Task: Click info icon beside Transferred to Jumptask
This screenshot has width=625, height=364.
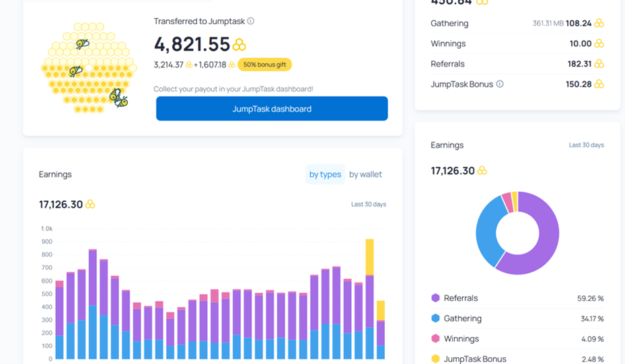Action: coord(251,22)
